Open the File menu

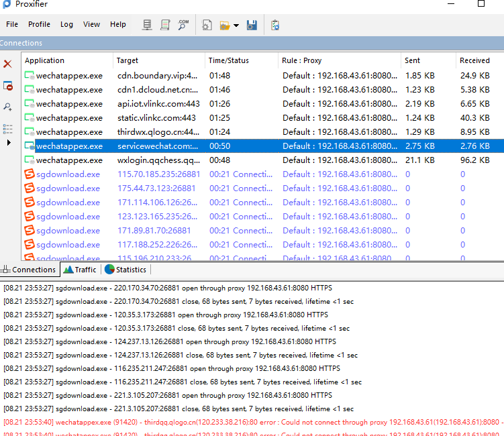tap(12, 24)
